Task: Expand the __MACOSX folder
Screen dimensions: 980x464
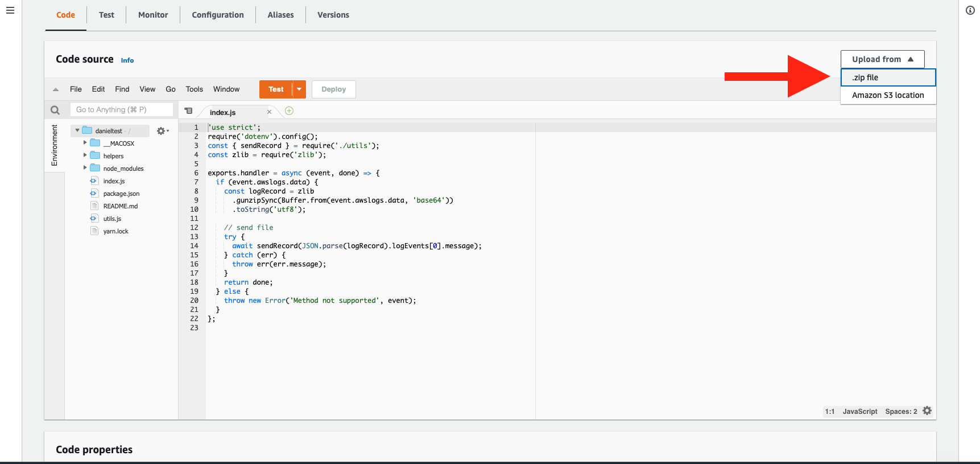Action: point(85,142)
